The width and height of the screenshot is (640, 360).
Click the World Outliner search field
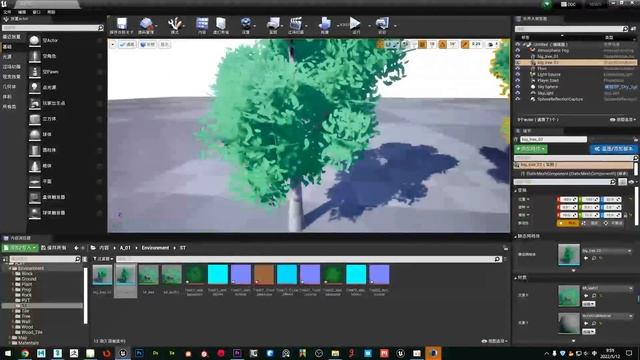(x=571, y=29)
